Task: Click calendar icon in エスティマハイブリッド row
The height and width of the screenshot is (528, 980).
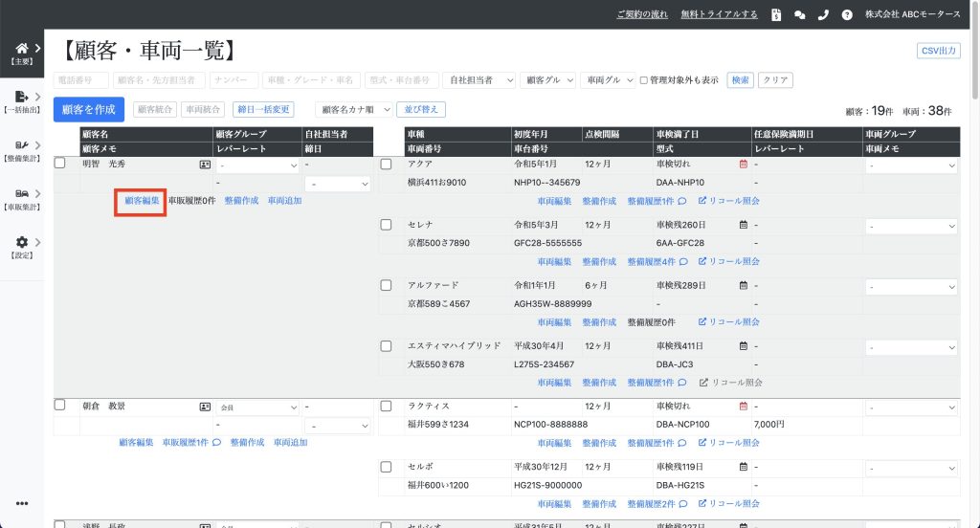Action: coord(743,345)
